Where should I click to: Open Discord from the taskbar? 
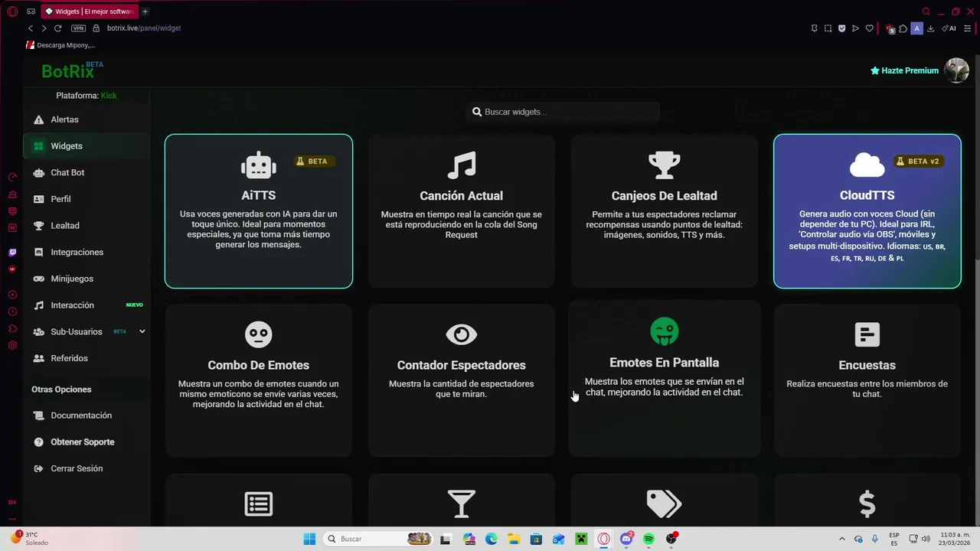coord(626,539)
